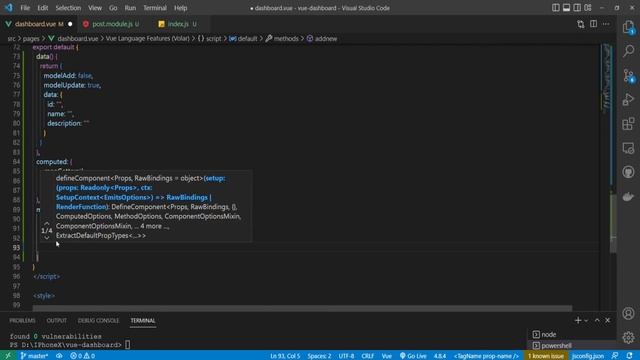640x360 pixels.
Task: Show the next signature with the down arrow
Action: [47, 238]
